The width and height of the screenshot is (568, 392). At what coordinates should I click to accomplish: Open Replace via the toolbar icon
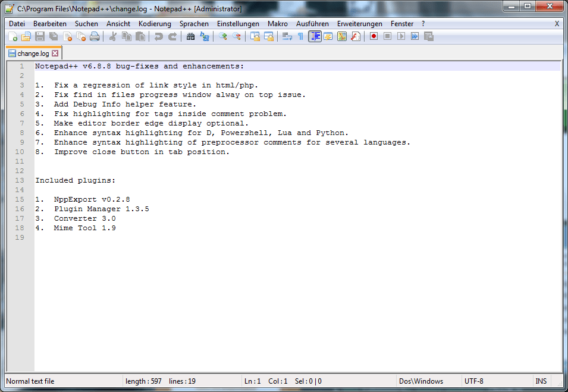click(204, 36)
